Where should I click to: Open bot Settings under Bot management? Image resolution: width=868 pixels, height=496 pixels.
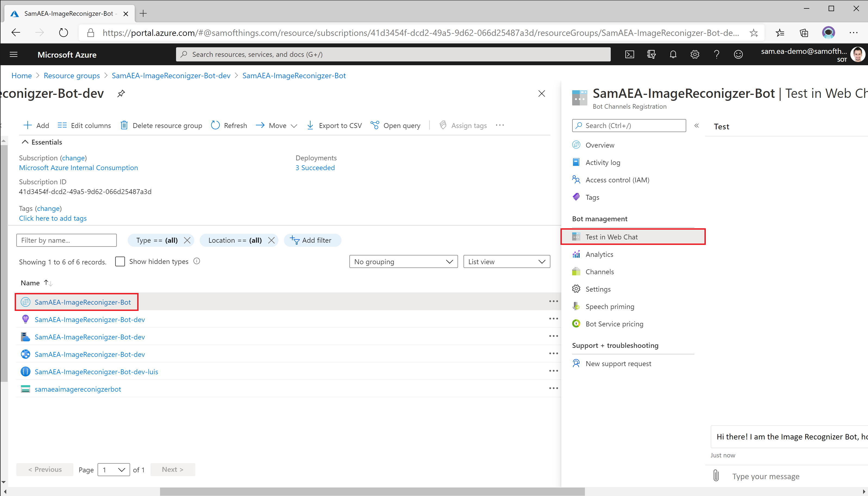point(598,289)
